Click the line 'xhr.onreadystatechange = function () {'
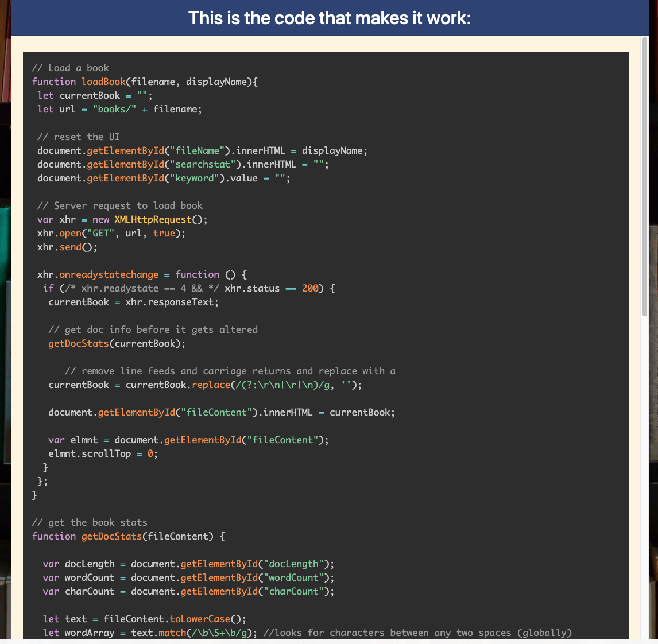The width and height of the screenshot is (658, 644). pos(142,275)
